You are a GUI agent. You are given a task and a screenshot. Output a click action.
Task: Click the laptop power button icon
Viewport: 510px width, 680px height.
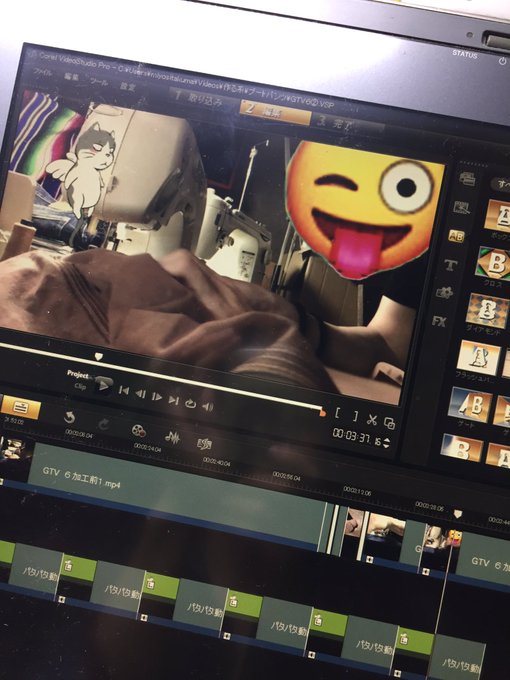tap(502, 62)
